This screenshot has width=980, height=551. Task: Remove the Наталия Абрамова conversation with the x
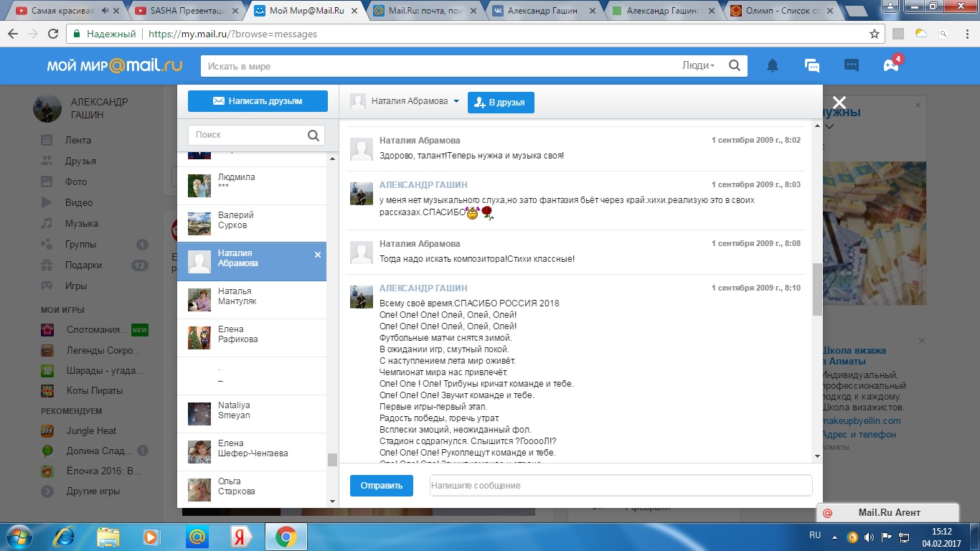point(318,255)
